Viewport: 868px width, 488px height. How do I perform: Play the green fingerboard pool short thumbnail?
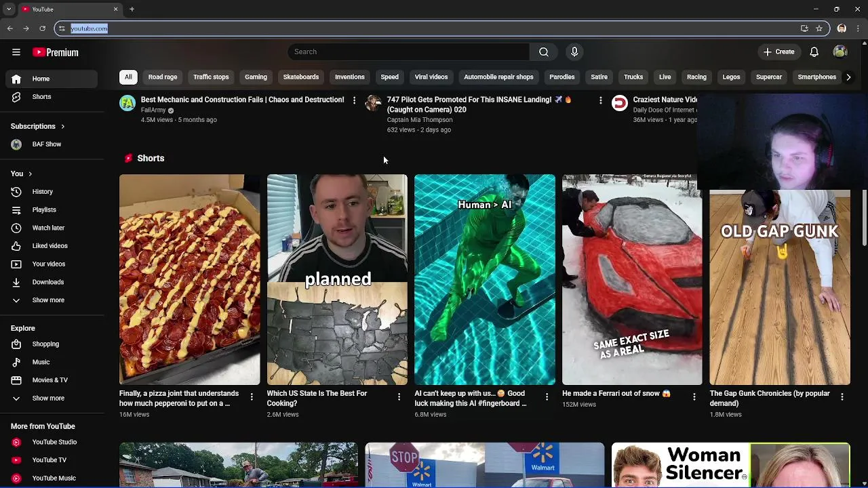click(x=484, y=279)
